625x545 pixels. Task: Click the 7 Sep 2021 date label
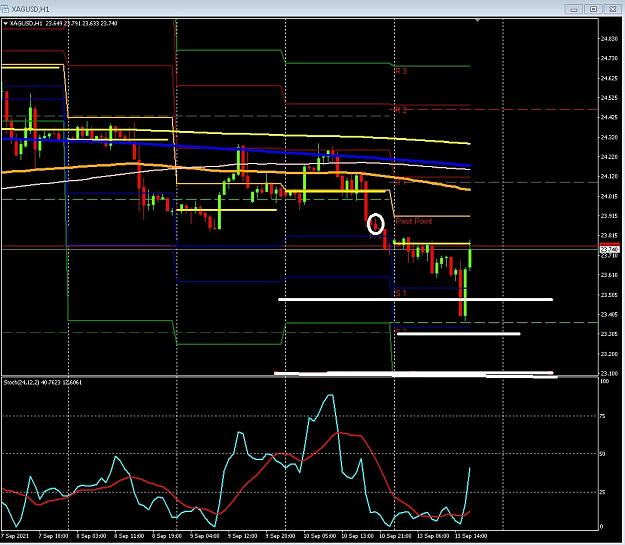click(15, 536)
